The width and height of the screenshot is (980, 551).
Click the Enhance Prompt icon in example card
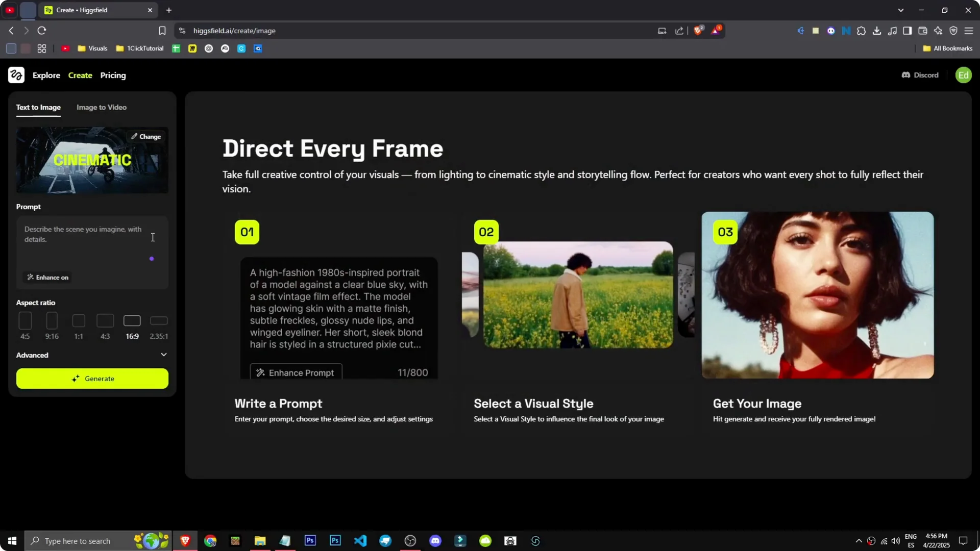[260, 372]
